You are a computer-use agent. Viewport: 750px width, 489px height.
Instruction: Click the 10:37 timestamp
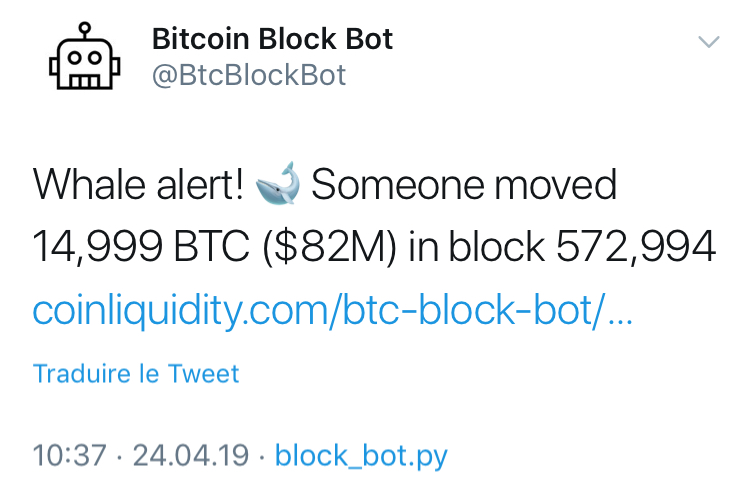(x=69, y=456)
